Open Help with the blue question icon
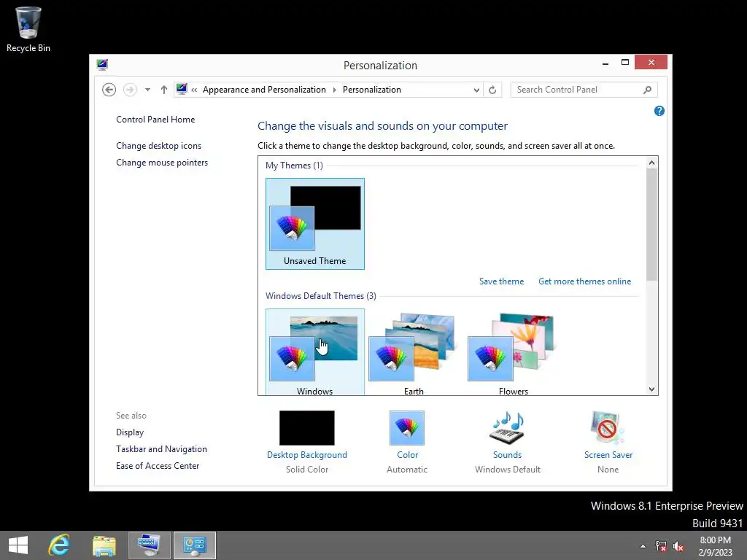This screenshot has height=560, width=747. click(x=659, y=111)
